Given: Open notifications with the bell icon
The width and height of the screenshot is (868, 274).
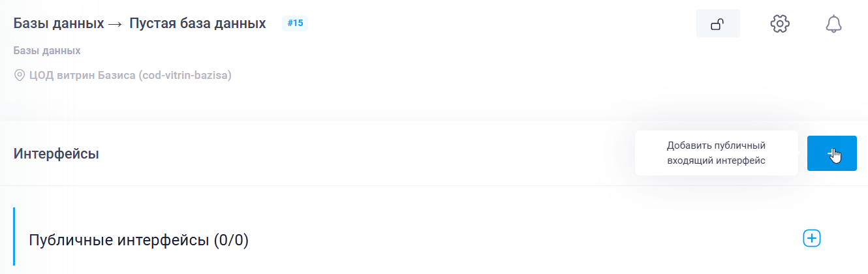Looking at the screenshot, I should [833, 24].
